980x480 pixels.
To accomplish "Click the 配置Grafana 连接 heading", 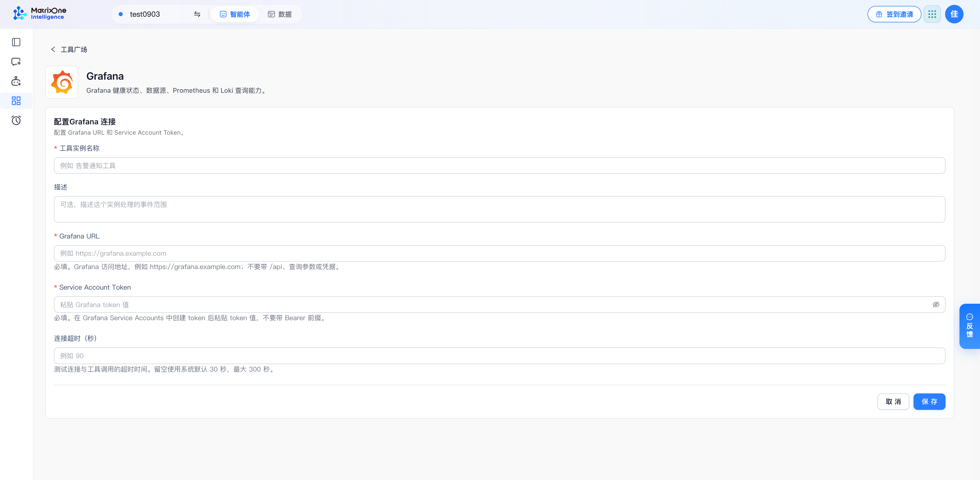I will point(85,122).
